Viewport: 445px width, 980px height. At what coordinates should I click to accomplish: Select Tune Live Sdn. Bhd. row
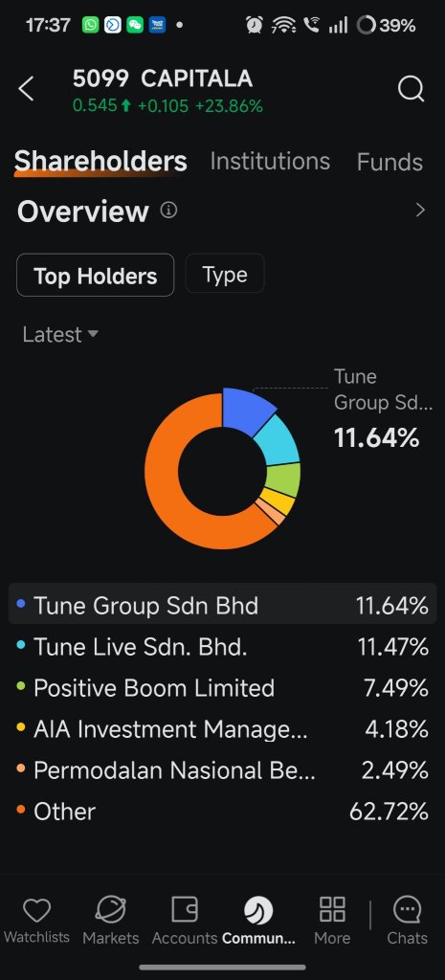coord(222,647)
